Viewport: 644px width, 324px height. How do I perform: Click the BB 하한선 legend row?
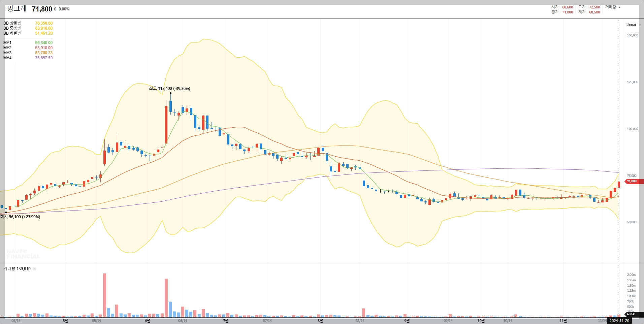(x=28, y=33)
